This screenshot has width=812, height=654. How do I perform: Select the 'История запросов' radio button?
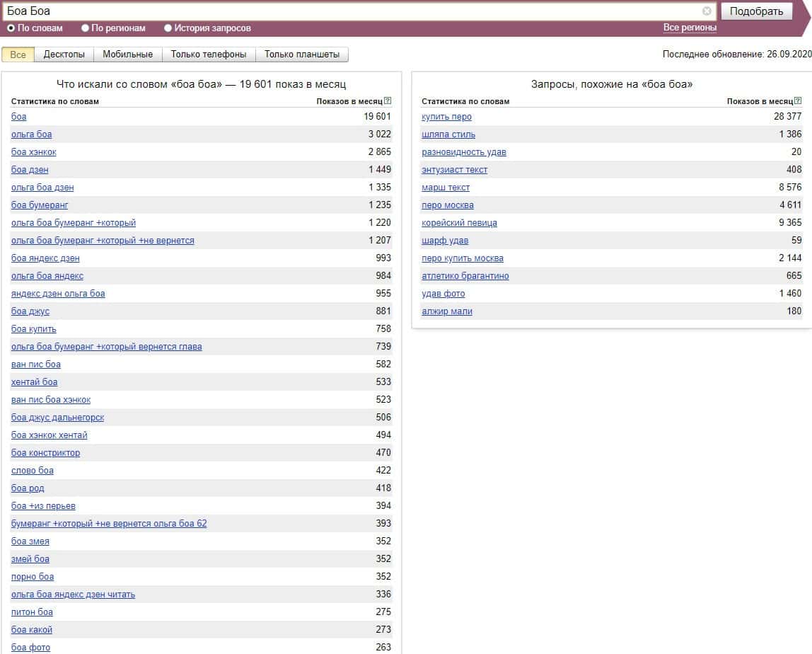(x=168, y=28)
